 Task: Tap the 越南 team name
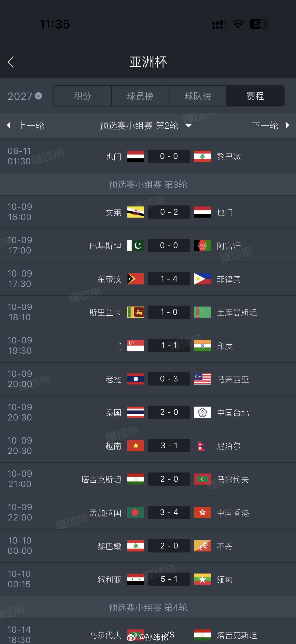(x=113, y=446)
